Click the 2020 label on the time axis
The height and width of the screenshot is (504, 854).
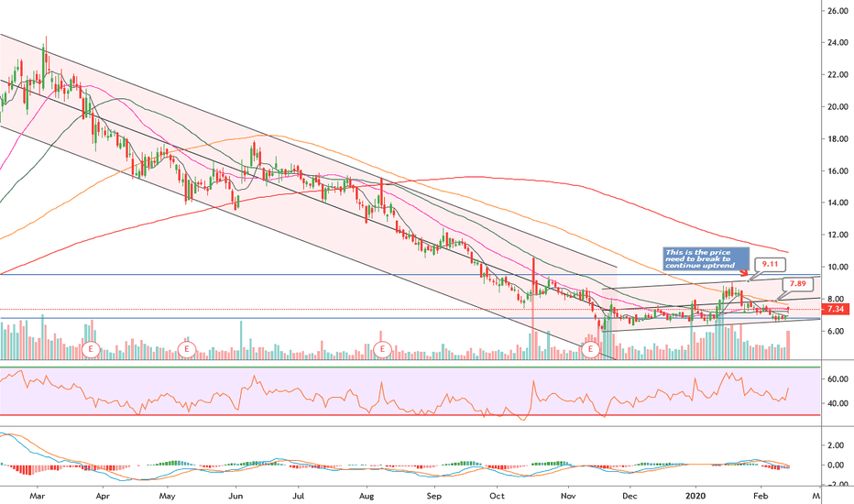[695, 496]
